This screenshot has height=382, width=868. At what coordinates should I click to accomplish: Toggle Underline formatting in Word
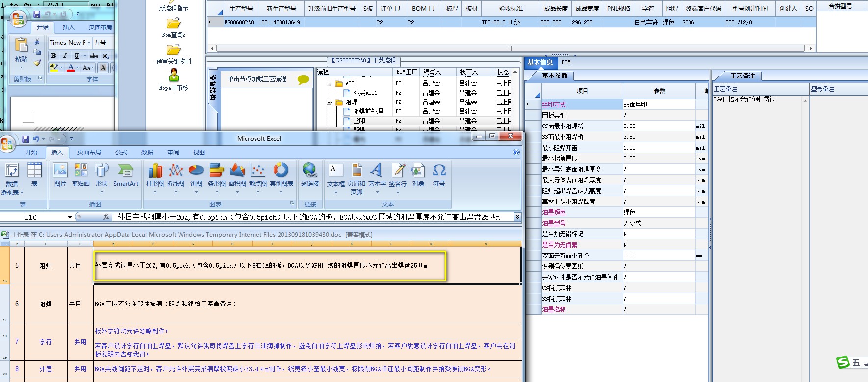click(x=77, y=56)
